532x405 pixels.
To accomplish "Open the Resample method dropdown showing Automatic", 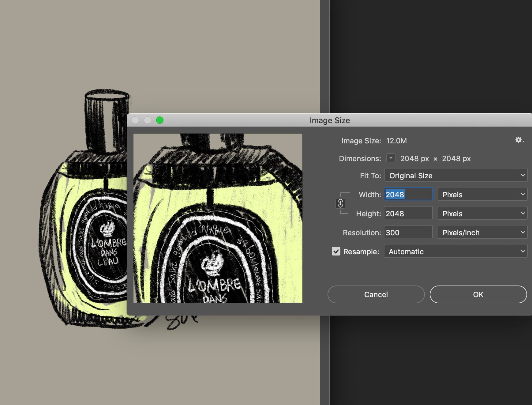I will (455, 251).
